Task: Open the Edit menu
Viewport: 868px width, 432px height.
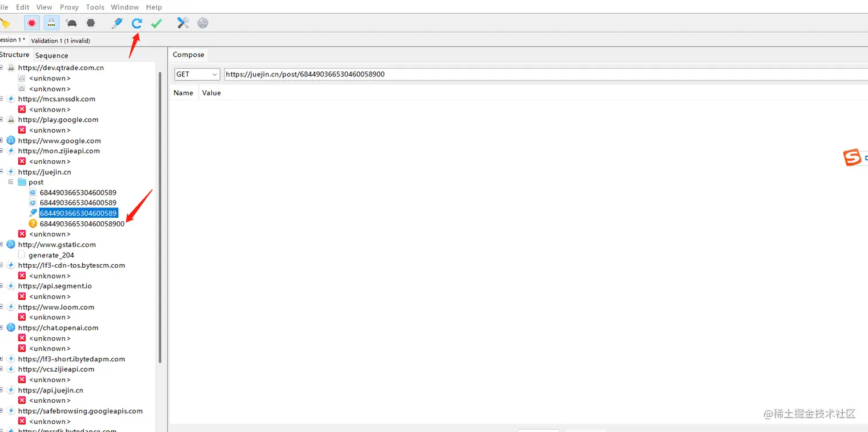Action: [23, 7]
